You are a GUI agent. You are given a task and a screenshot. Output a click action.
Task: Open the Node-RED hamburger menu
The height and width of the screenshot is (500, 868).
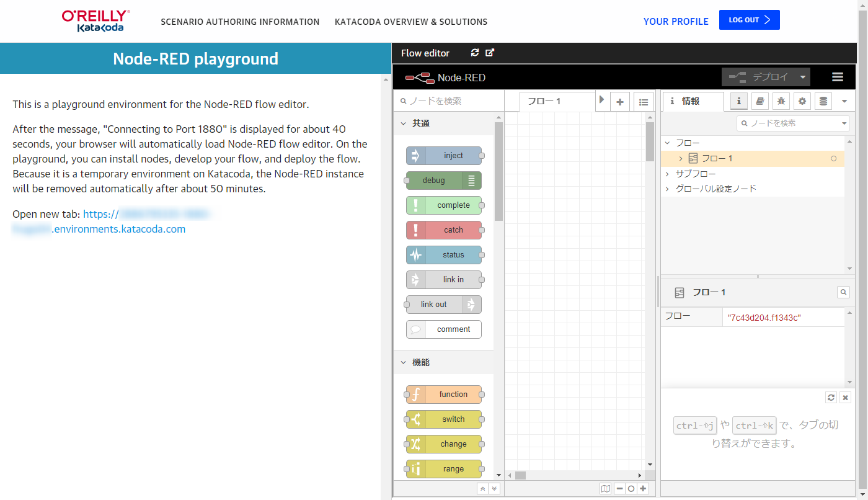(838, 77)
